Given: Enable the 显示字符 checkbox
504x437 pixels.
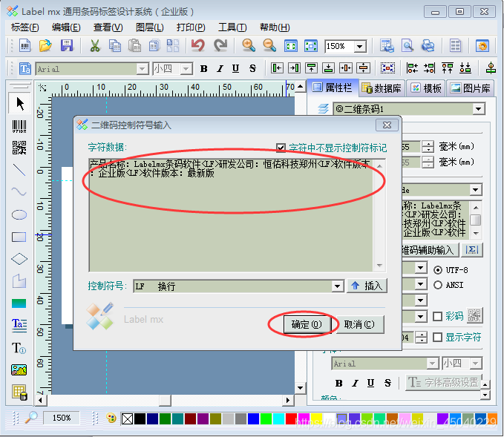Looking at the screenshot, I should coord(437,338).
